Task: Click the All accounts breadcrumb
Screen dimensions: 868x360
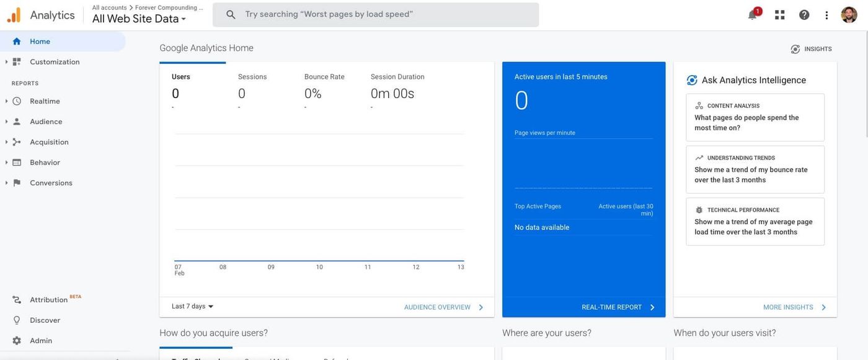Action: click(109, 7)
